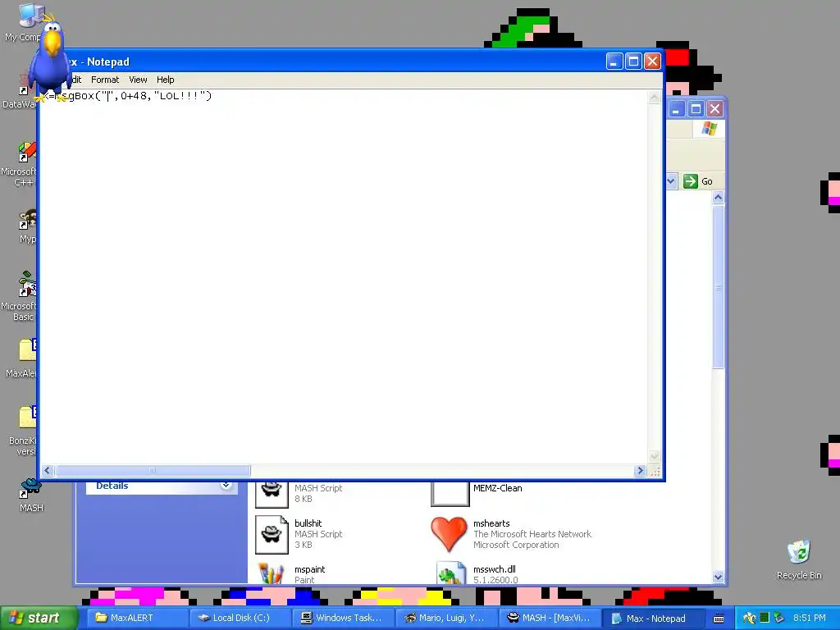Click the mspaint file name text
Image resolution: width=840 pixels, height=630 pixels.
tap(309, 569)
